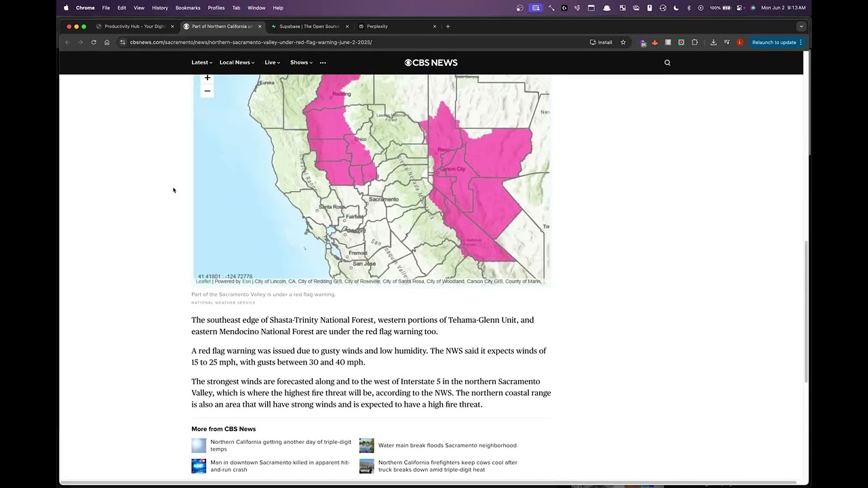The image size is (868, 488).
Task: Open the Bookmarks menu
Action: click(188, 7)
